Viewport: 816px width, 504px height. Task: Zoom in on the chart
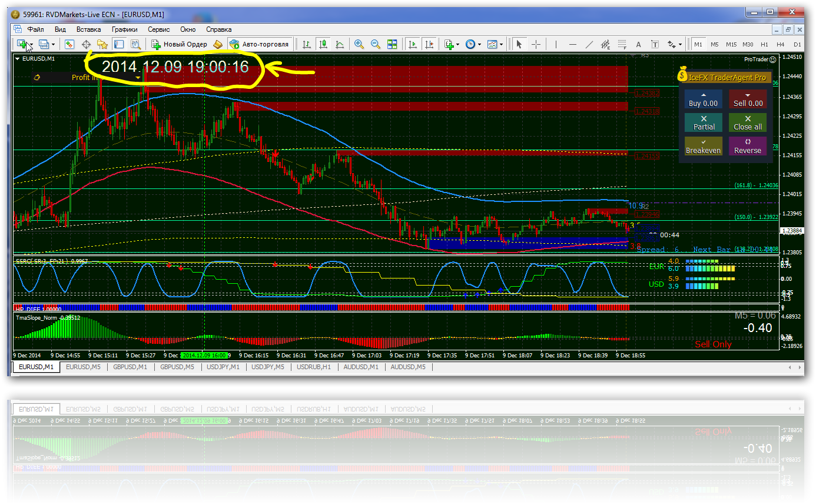(359, 44)
